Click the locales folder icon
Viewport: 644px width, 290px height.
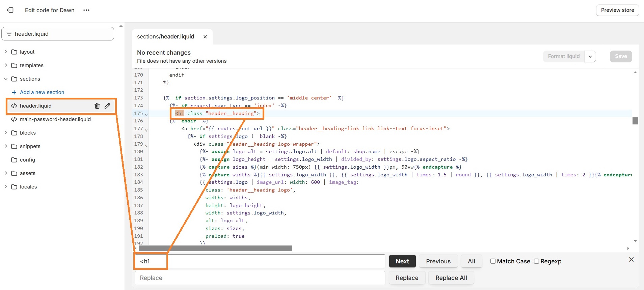point(14,187)
